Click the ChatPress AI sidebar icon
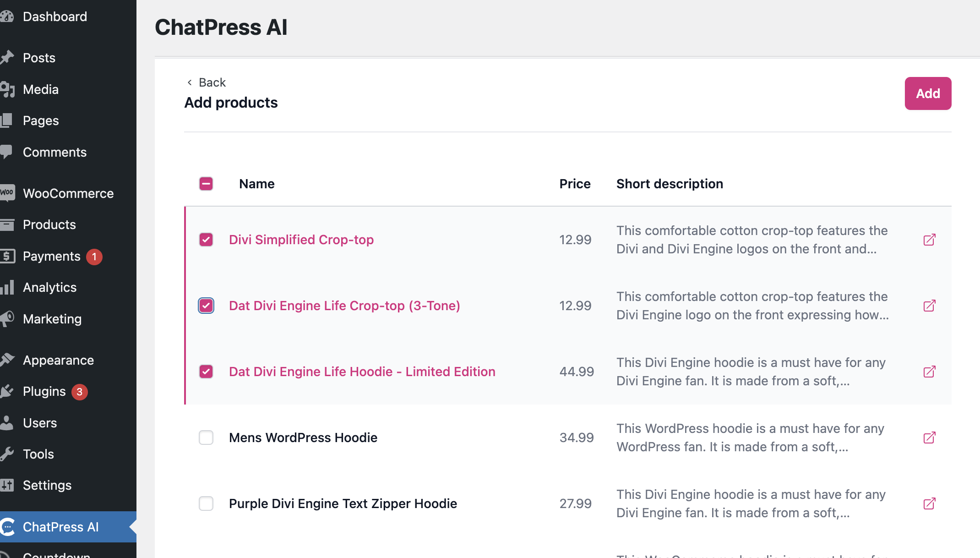Screen dimensions: 980x558 7,526
